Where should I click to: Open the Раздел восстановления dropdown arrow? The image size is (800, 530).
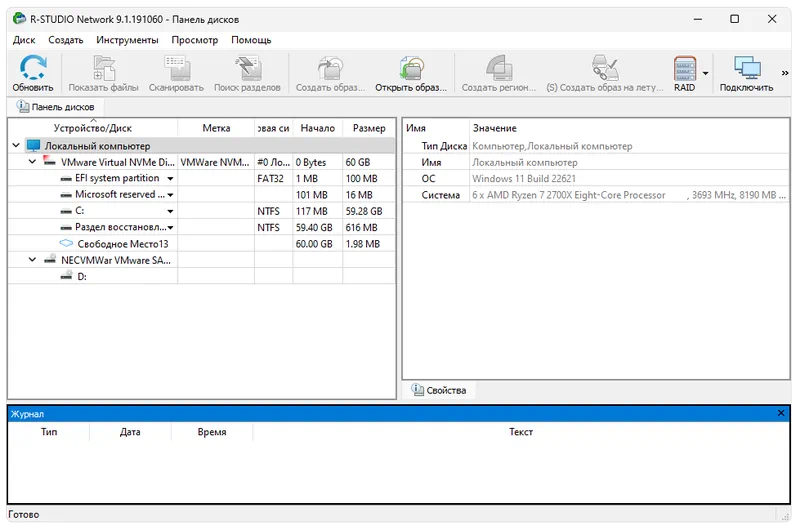click(170, 228)
